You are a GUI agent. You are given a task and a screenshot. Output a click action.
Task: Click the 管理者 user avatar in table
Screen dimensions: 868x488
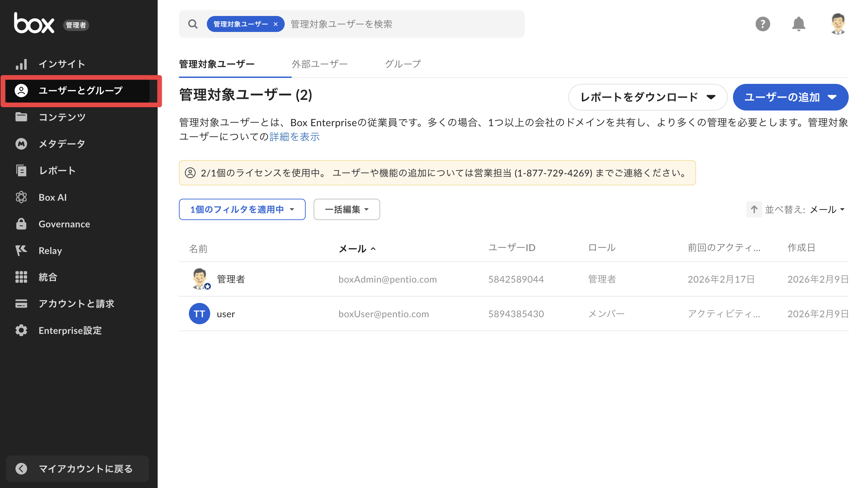point(200,279)
